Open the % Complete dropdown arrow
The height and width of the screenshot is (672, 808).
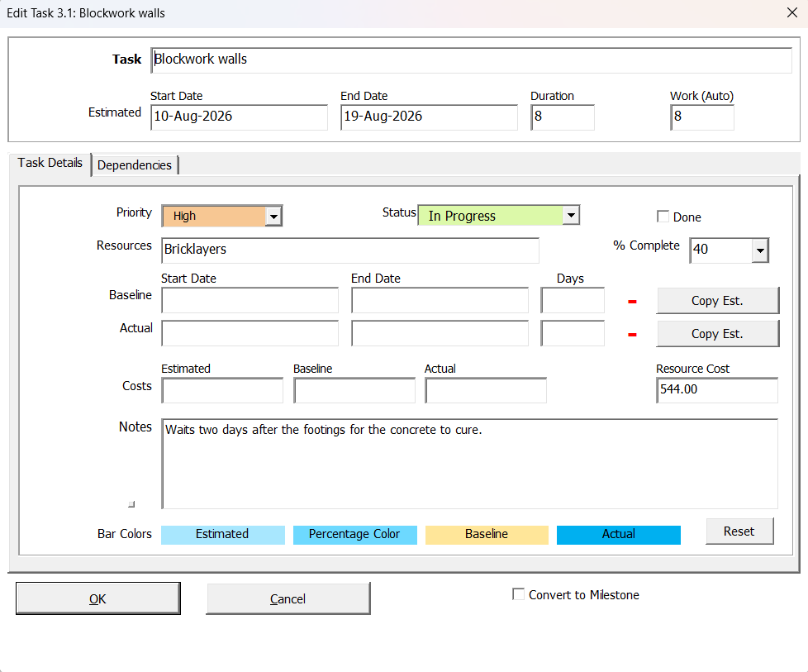pyautogui.click(x=760, y=250)
